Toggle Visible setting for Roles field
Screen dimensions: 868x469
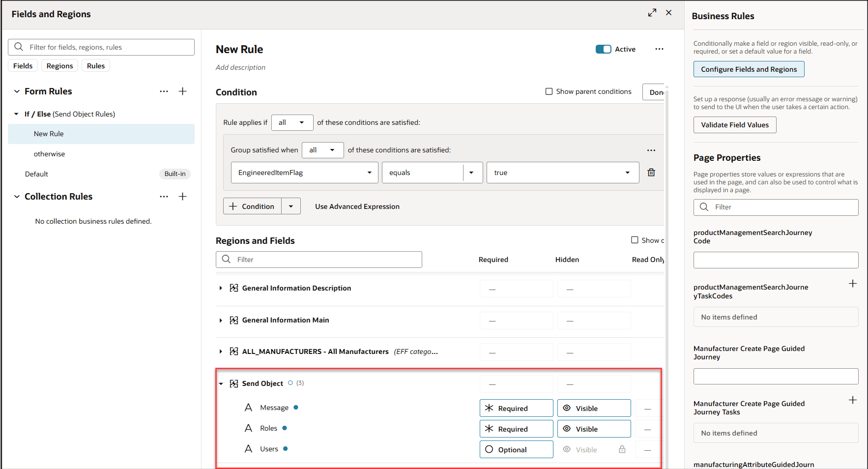coord(594,429)
